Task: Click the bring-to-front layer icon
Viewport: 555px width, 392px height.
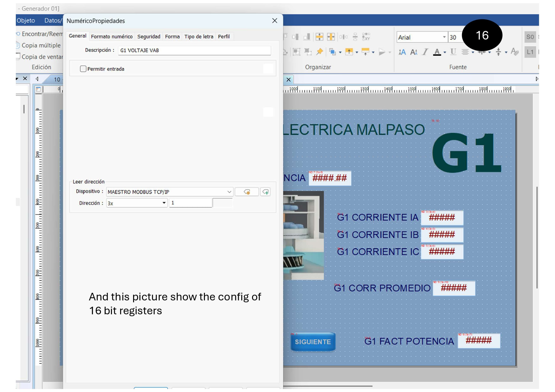Action: click(332, 51)
